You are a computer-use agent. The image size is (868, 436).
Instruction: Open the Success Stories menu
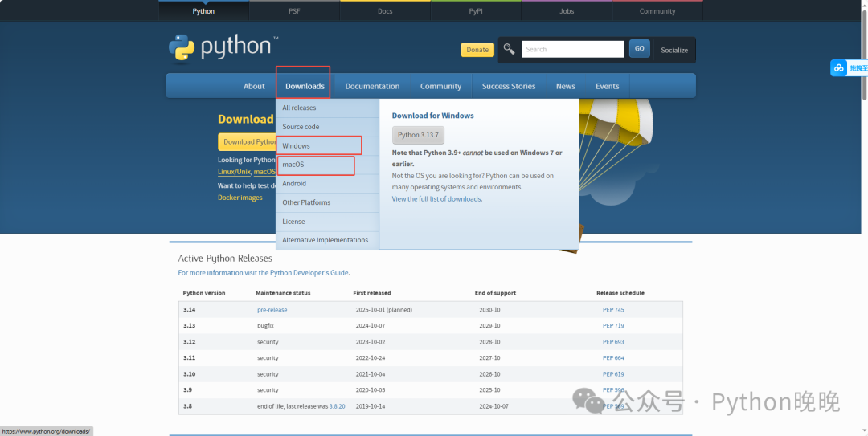pos(509,86)
